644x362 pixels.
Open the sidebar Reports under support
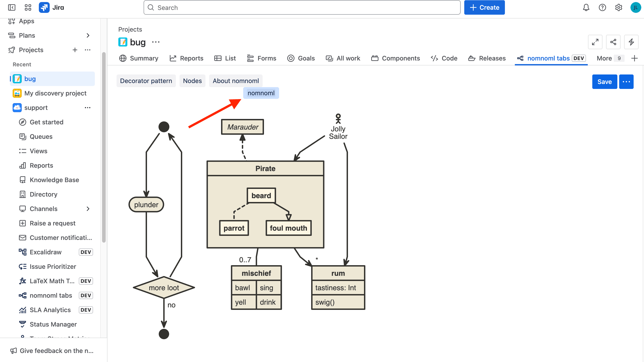41,166
